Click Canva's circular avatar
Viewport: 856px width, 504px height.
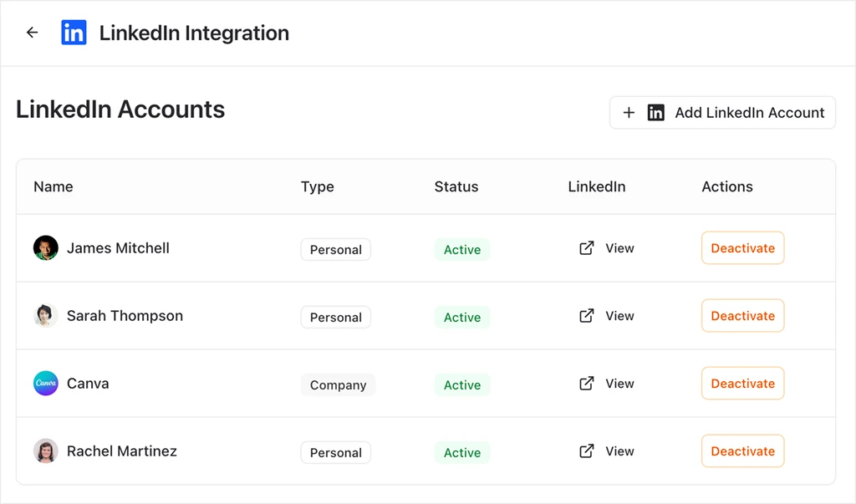pyautogui.click(x=45, y=383)
